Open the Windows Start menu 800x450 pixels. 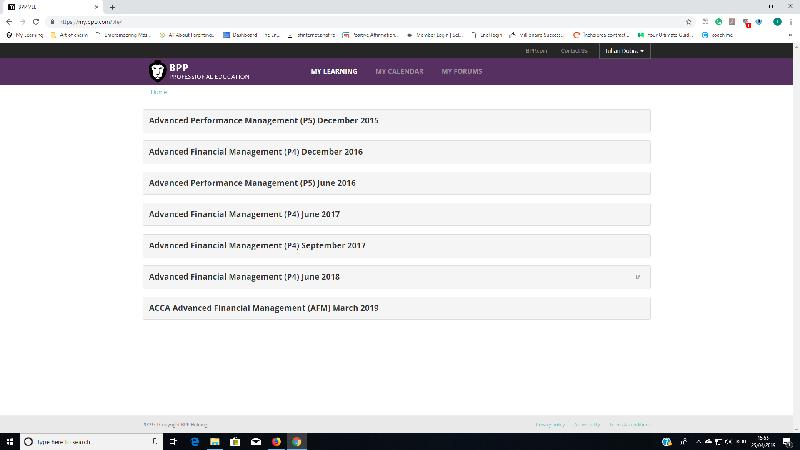tap(10, 442)
